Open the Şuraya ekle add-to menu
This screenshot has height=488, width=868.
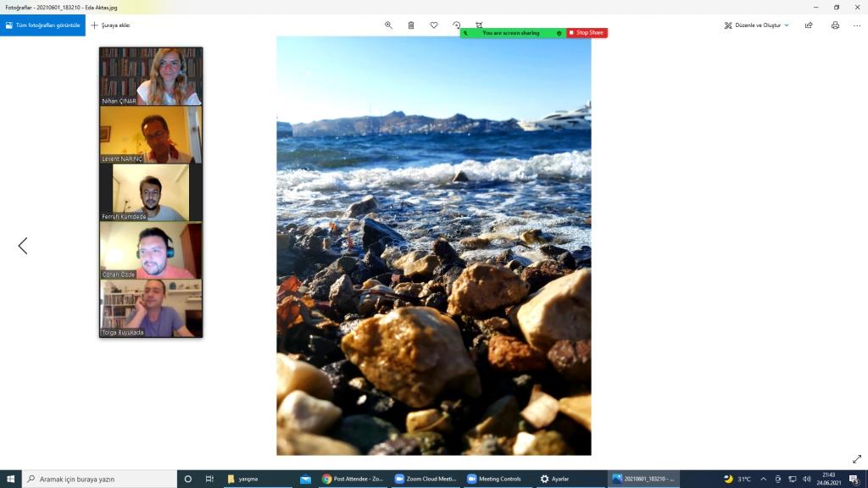click(x=111, y=25)
